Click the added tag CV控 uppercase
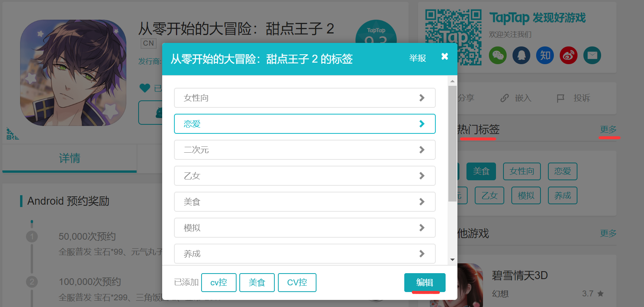The height and width of the screenshot is (307, 644). tap(297, 283)
